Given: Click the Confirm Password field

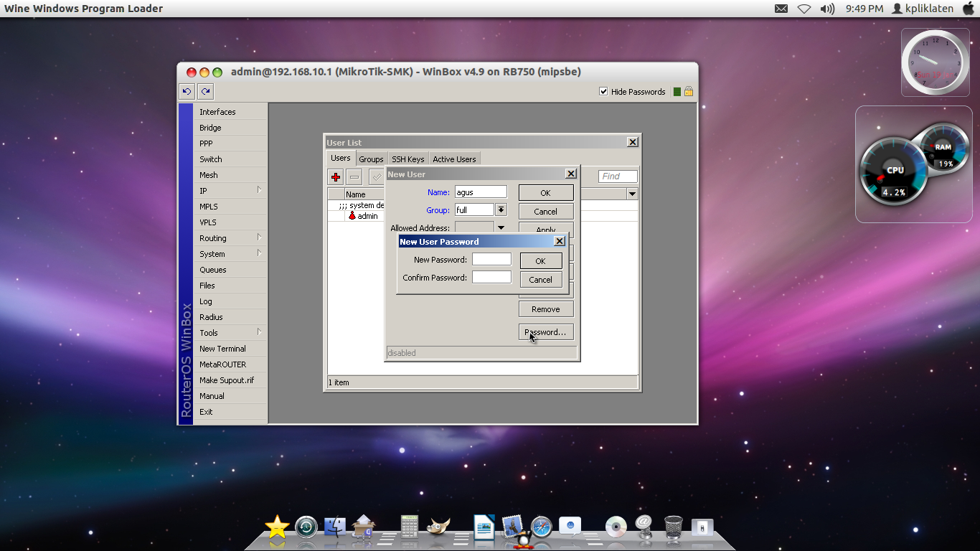Looking at the screenshot, I should 491,277.
